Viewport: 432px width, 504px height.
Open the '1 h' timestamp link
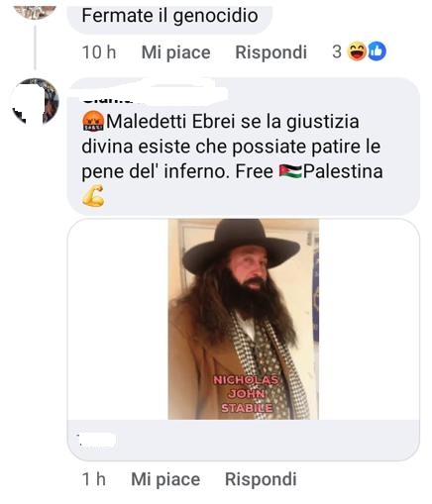click(x=93, y=479)
